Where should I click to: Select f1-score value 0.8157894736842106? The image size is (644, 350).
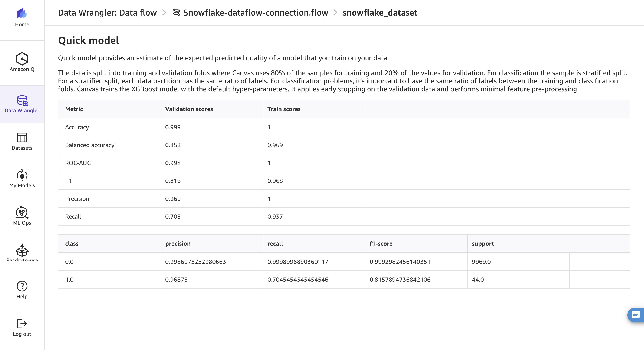(x=400, y=280)
